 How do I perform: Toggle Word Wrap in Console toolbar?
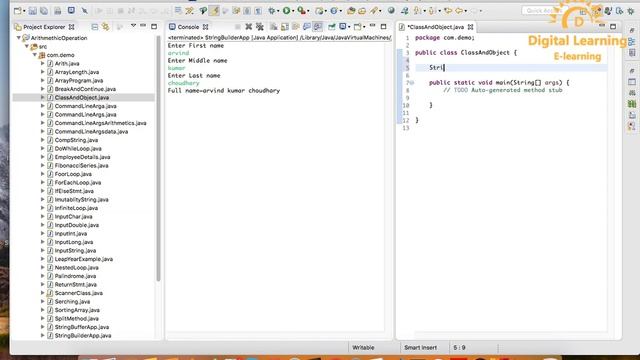click(x=296, y=27)
